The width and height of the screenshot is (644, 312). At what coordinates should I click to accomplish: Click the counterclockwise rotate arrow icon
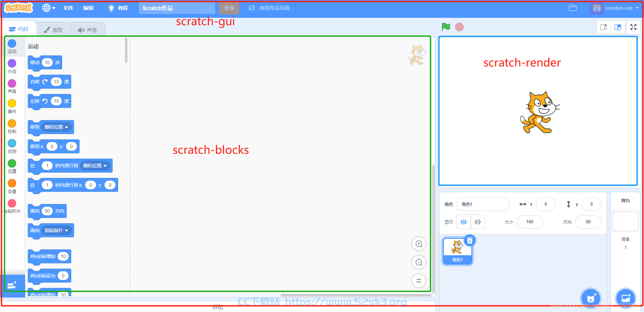(x=45, y=101)
